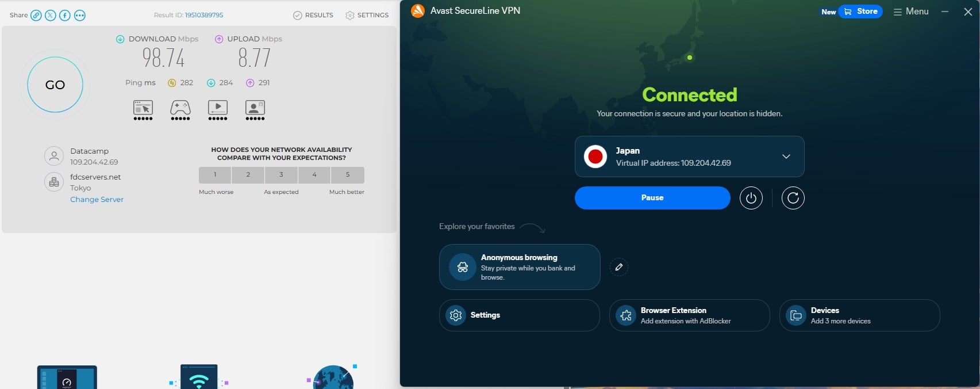This screenshot has height=389, width=980.
Task: Copy the Speedtest result share link icon
Action: (36, 16)
